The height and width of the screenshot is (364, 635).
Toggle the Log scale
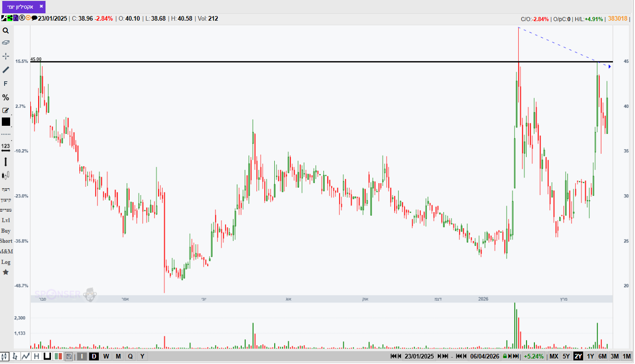(x=6, y=262)
